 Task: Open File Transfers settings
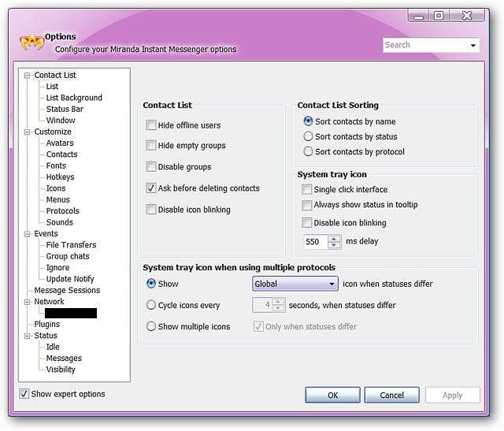[x=71, y=245]
